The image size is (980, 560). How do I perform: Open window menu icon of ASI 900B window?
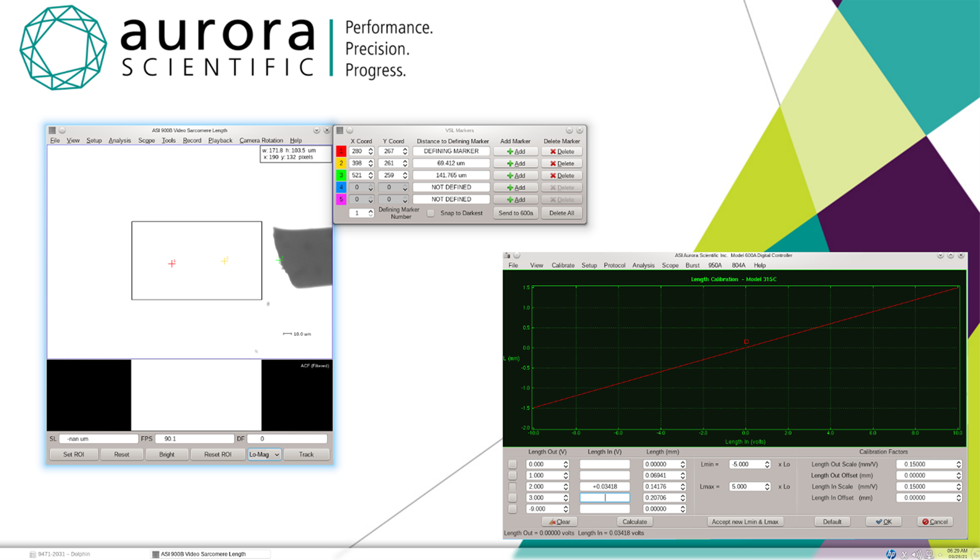52,130
